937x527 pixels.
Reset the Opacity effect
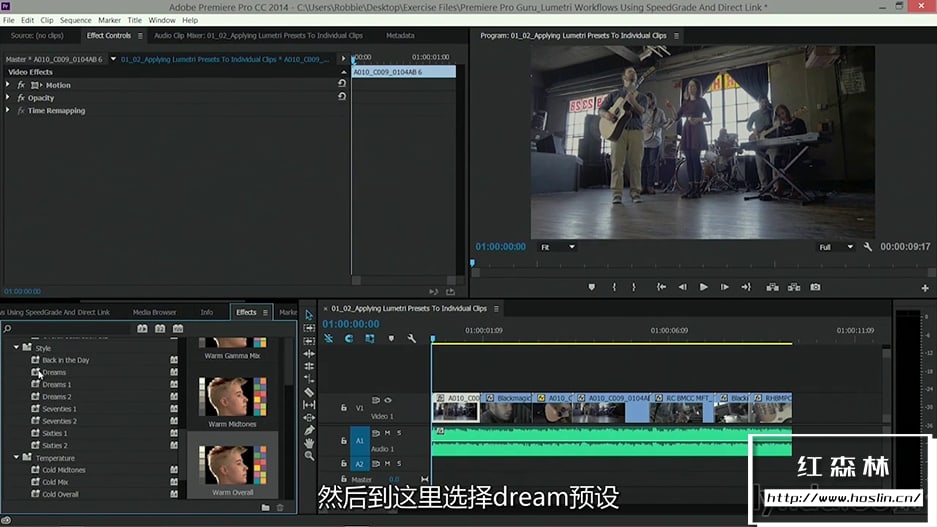click(x=342, y=96)
